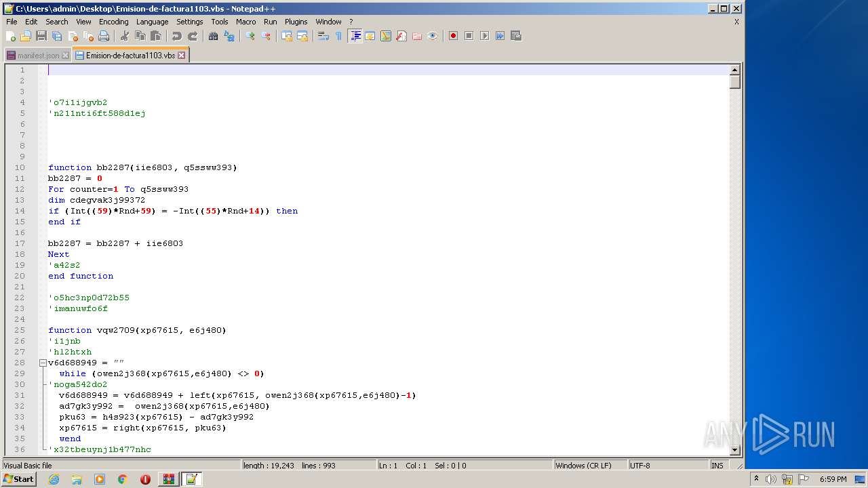Click the Close file toolbar icon
Image resolution: width=868 pixels, height=488 pixels.
[73, 36]
